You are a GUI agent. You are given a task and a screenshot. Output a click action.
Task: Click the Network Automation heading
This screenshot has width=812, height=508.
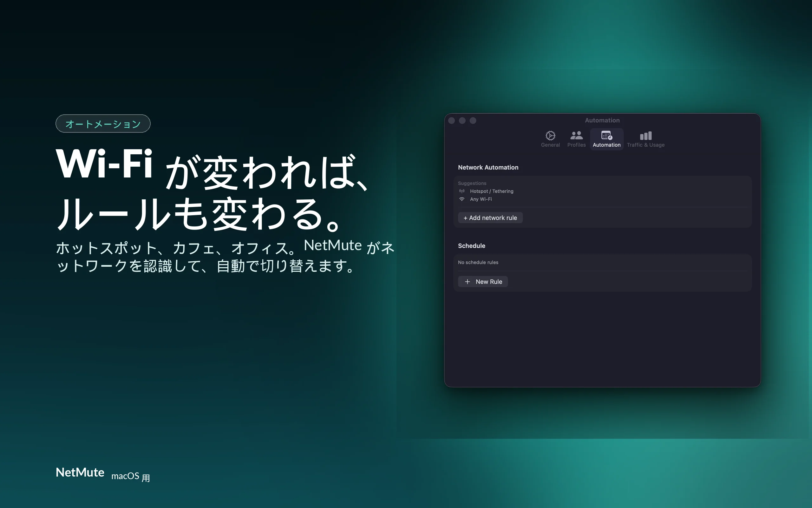tap(488, 167)
